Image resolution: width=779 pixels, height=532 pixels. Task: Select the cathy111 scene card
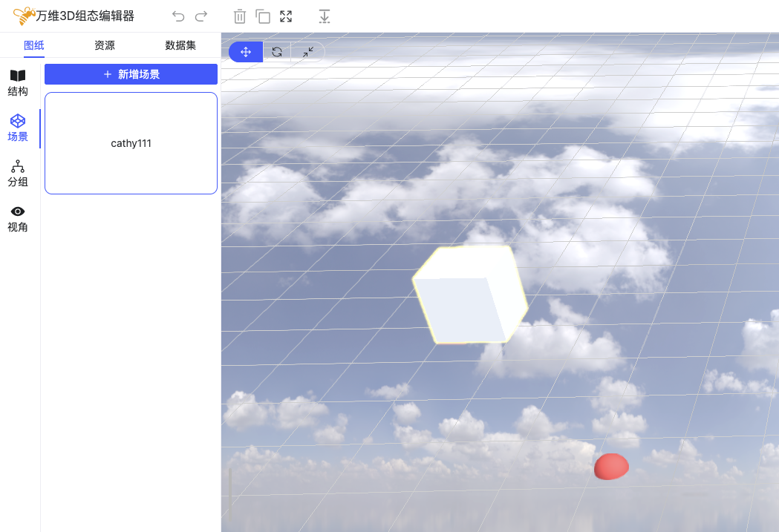click(131, 143)
